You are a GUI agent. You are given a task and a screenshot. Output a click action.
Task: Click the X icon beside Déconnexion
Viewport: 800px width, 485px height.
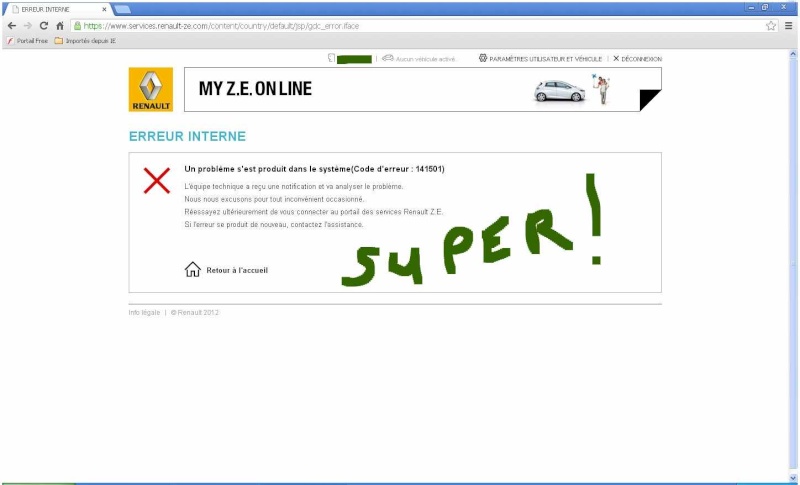pos(616,58)
